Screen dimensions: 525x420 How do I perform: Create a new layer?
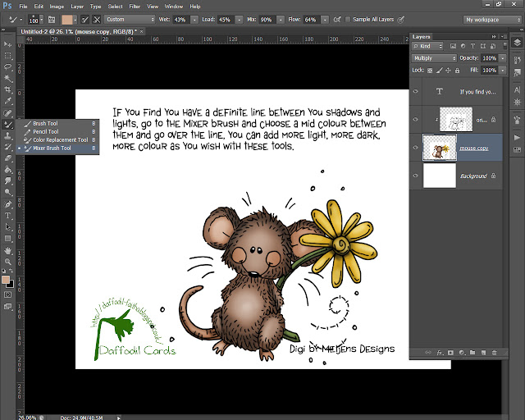[x=483, y=353]
